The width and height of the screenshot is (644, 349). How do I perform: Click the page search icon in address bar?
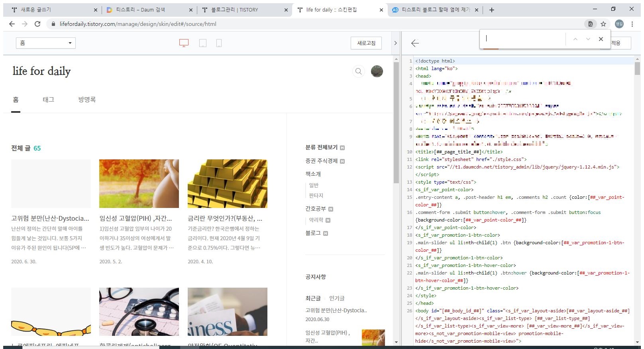pos(591,24)
